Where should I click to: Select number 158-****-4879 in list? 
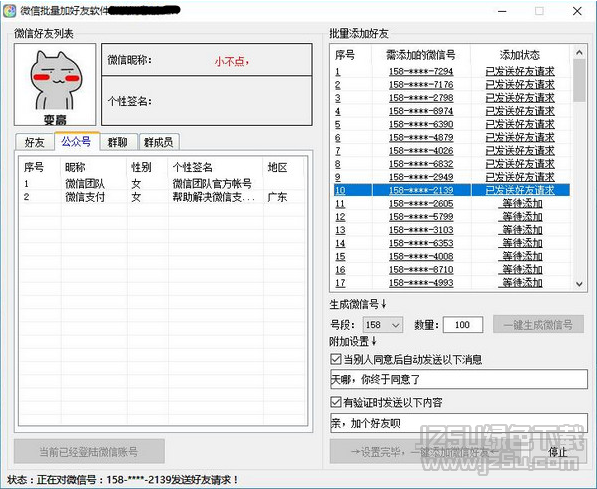[x=421, y=137]
